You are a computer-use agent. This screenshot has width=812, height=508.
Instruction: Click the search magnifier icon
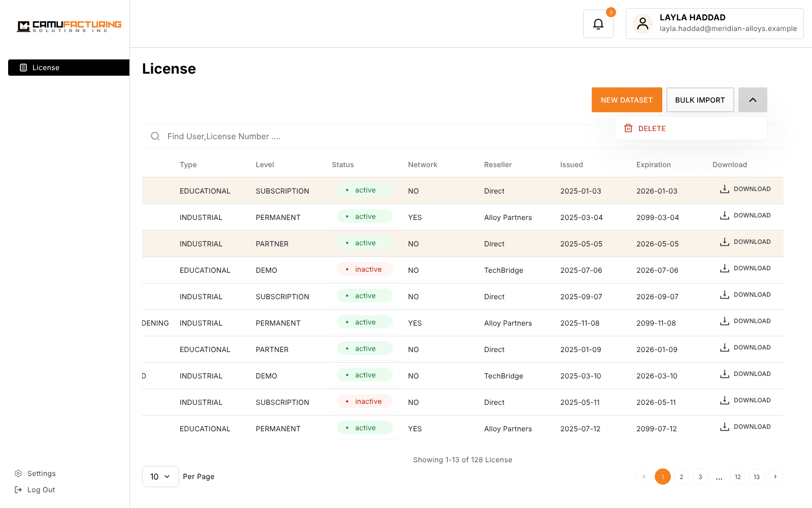click(155, 136)
